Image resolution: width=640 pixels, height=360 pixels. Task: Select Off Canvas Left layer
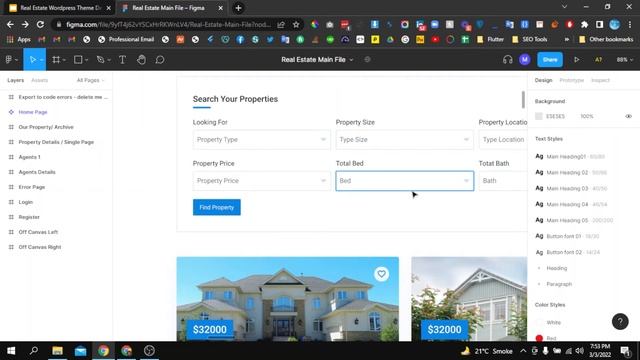coord(38,232)
